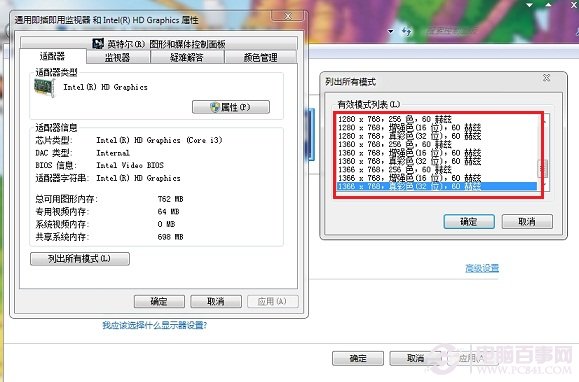Select 1280 x 768, 256 色 mode
This screenshot has width=579, height=382.
[x=436, y=119]
